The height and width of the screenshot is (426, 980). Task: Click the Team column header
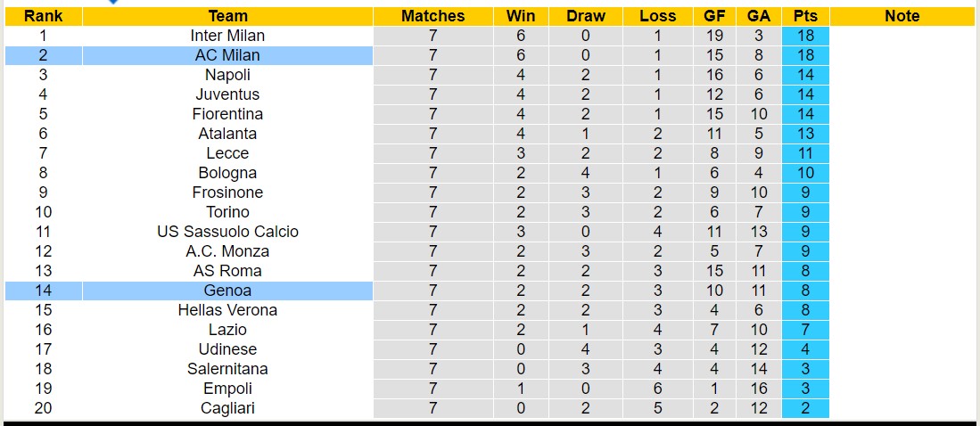click(x=227, y=16)
